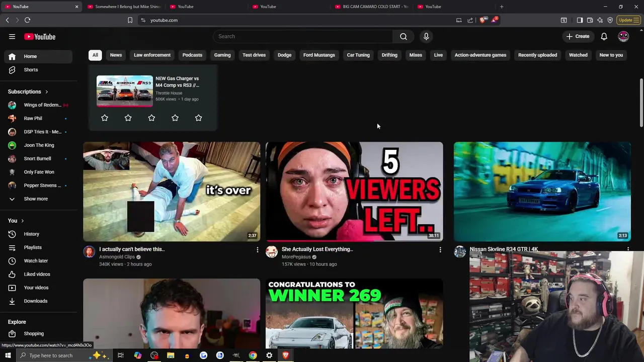Expand 'Show more' subscriptions
Image resolution: width=644 pixels, height=362 pixels.
36,199
